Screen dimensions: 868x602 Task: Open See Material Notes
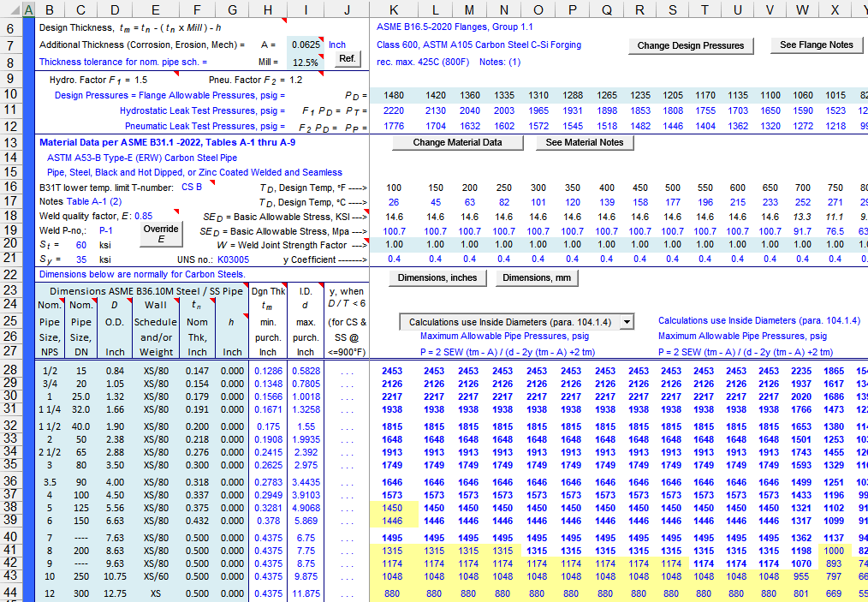[x=585, y=142]
